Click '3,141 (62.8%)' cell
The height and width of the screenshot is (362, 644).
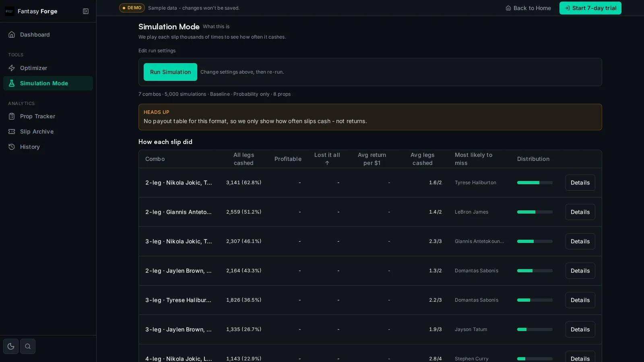pyautogui.click(x=244, y=183)
